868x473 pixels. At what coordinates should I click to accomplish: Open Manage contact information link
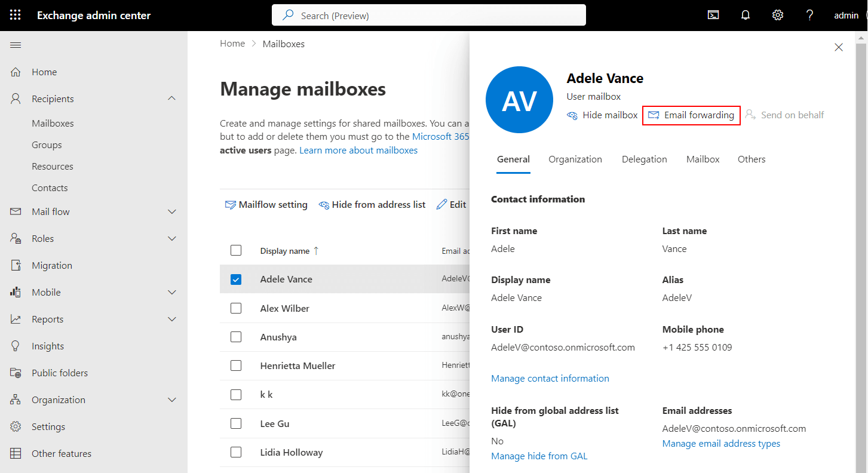click(x=550, y=378)
